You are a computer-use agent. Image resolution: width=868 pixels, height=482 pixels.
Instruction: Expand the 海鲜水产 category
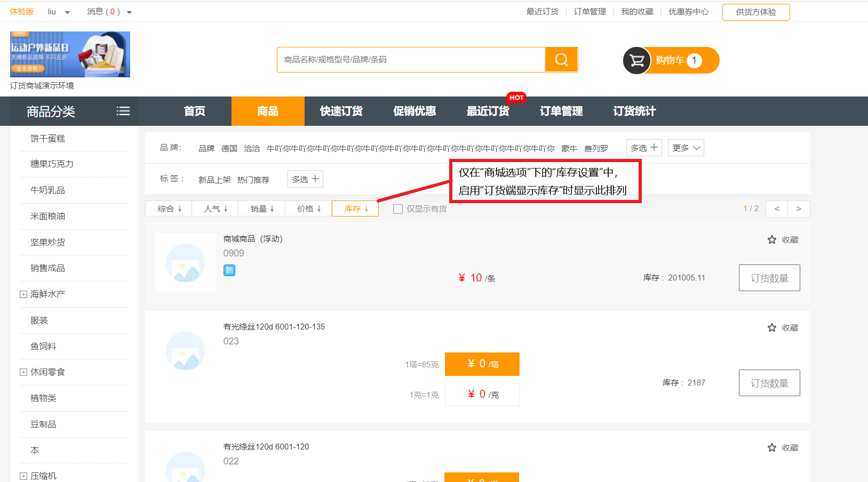(23, 294)
